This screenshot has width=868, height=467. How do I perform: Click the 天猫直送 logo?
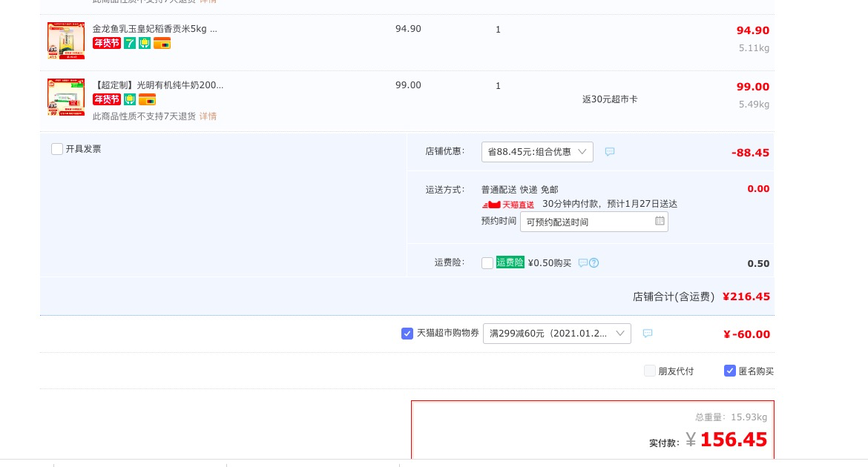pos(508,205)
